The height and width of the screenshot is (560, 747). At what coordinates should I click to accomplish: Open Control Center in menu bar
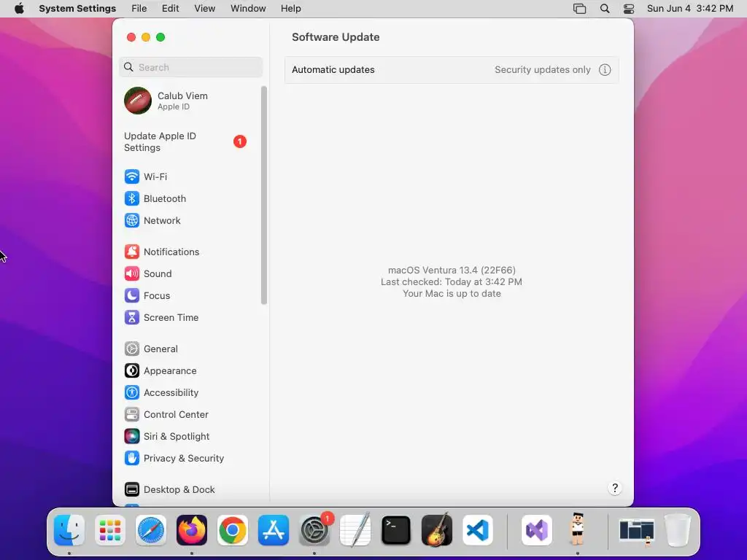coord(629,9)
